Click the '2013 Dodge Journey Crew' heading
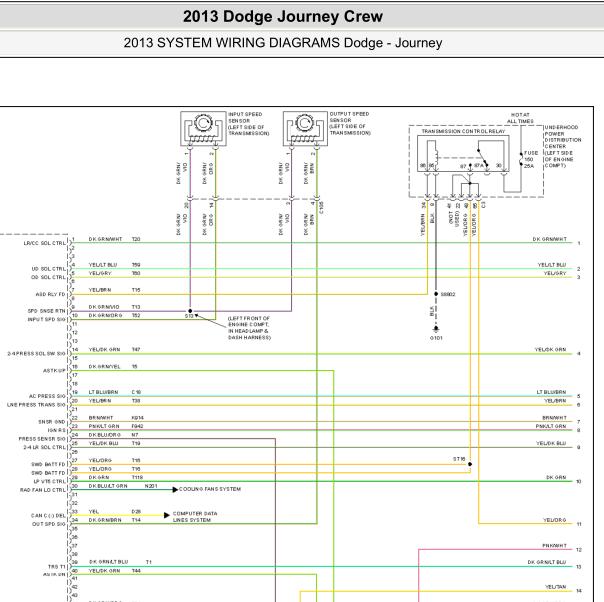 pyautogui.click(x=282, y=17)
